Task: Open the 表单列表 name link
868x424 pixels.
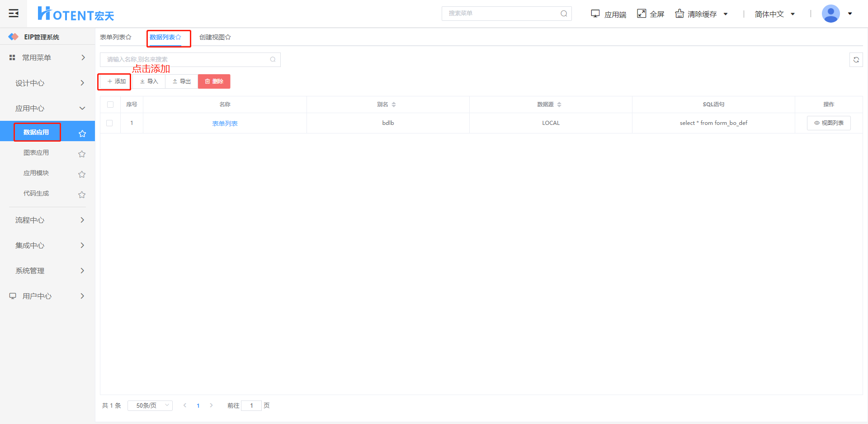Action: [x=225, y=124]
